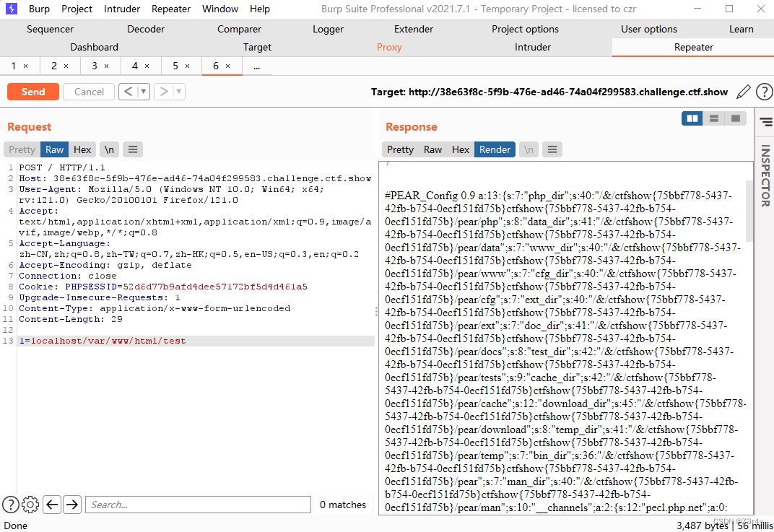Open previous history dropdown arrow
This screenshot has width=774, height=532.
(143, 91)
